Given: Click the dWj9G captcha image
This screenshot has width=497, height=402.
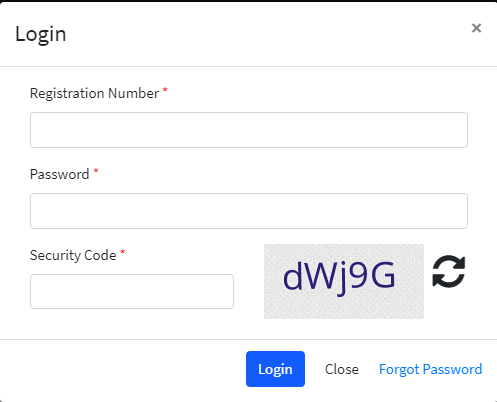Looking at the screenshot, I should click(x=344, y=281).
